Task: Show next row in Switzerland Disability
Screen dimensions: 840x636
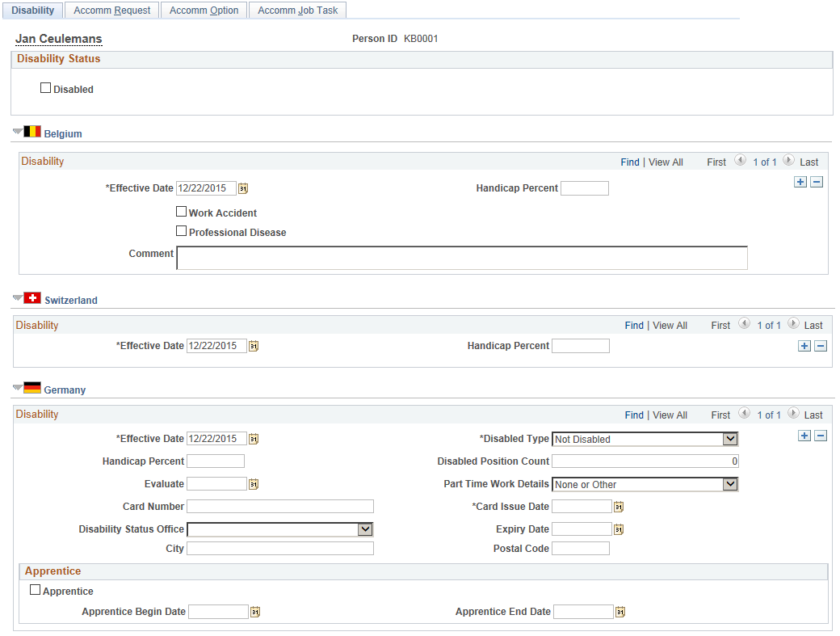Action: point(793,323)
